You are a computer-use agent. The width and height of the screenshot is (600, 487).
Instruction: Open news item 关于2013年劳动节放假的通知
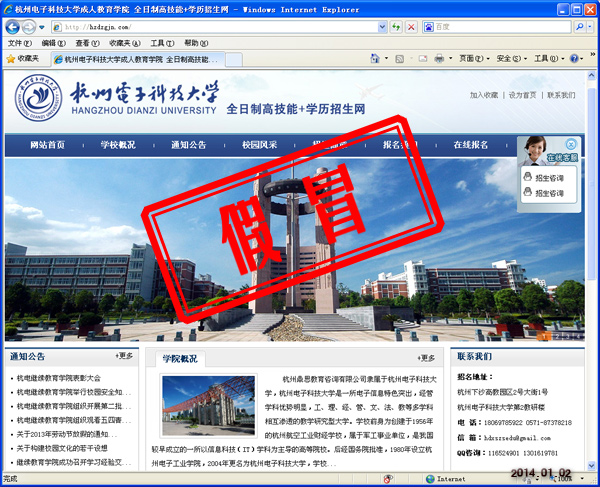pyautogui.click(x=67, y=435)
